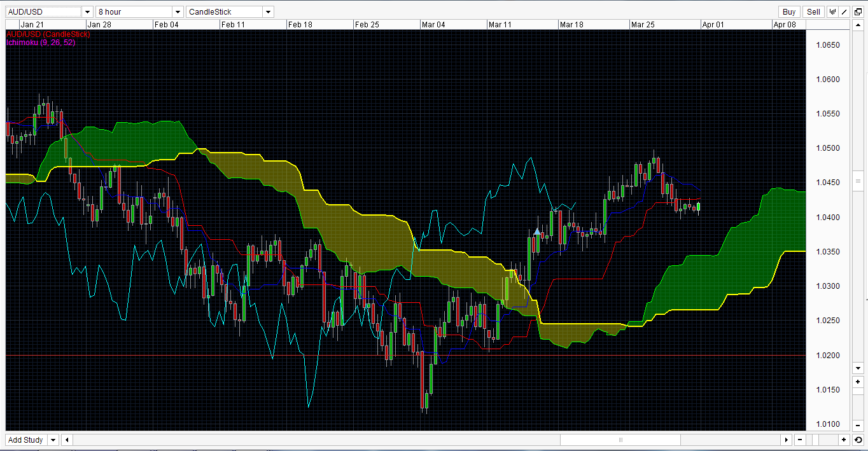Click the time scroll left arrow

coord(67,440)
